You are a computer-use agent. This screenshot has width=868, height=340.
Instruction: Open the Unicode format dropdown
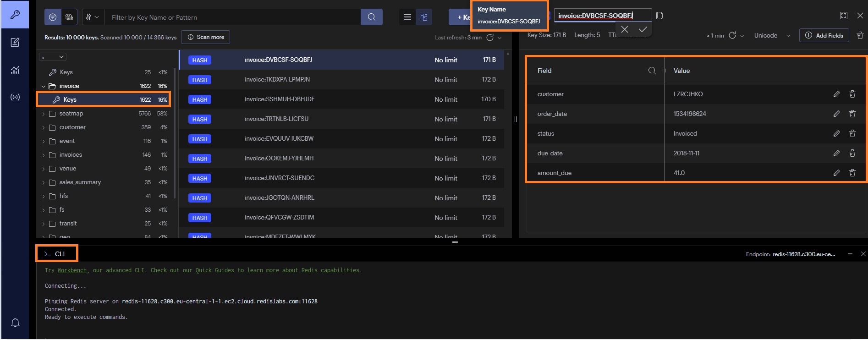tap(772, 36)
